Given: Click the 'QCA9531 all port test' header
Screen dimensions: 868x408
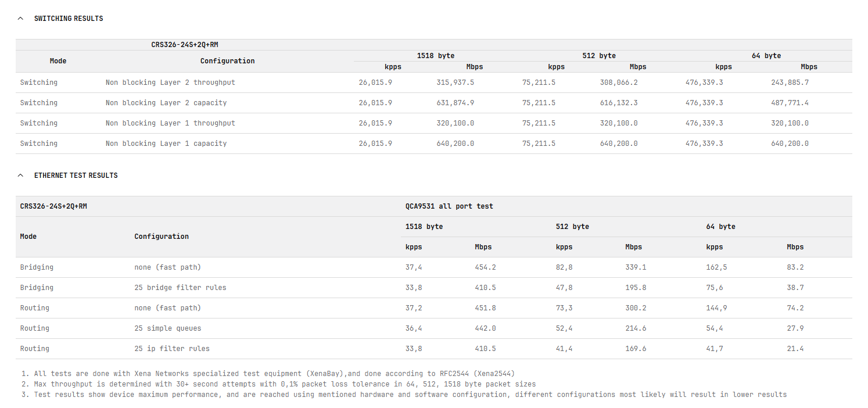Looking at the screenshot, I should 449,206.
